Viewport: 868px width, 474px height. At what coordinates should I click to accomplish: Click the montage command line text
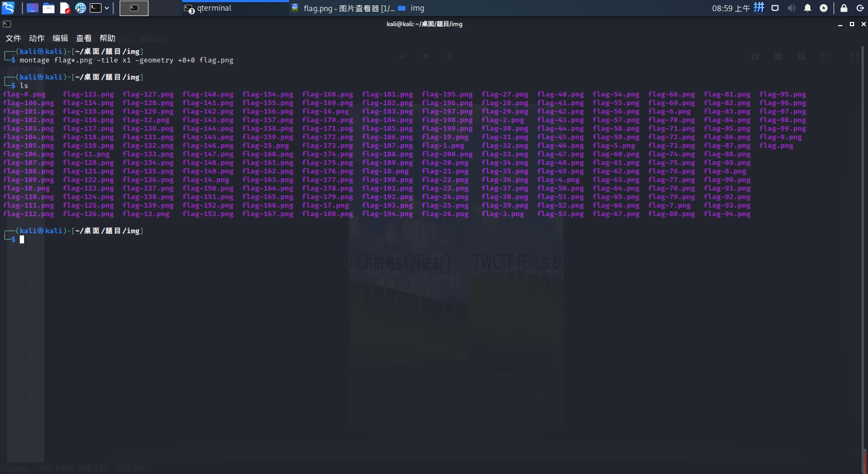127,60
